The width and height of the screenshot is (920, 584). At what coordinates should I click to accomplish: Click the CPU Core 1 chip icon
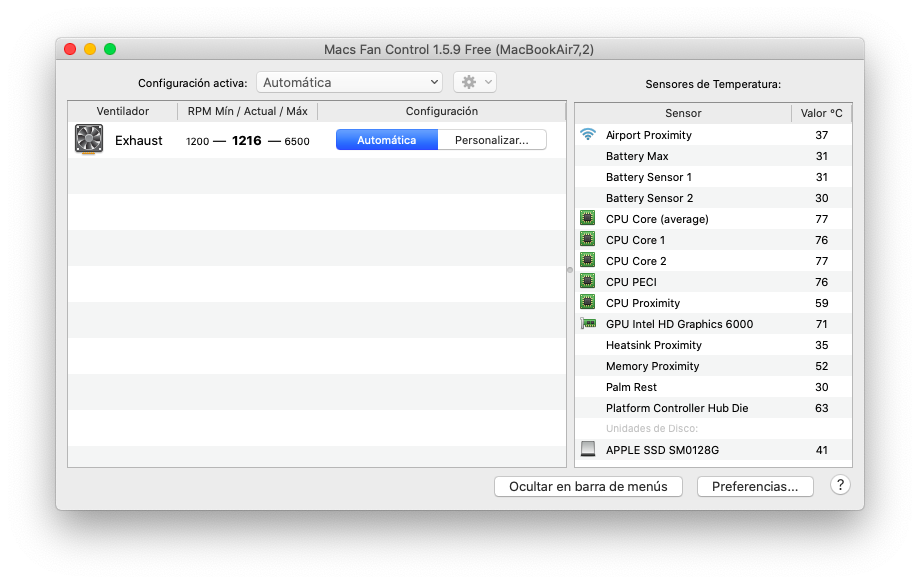(588, 240)
